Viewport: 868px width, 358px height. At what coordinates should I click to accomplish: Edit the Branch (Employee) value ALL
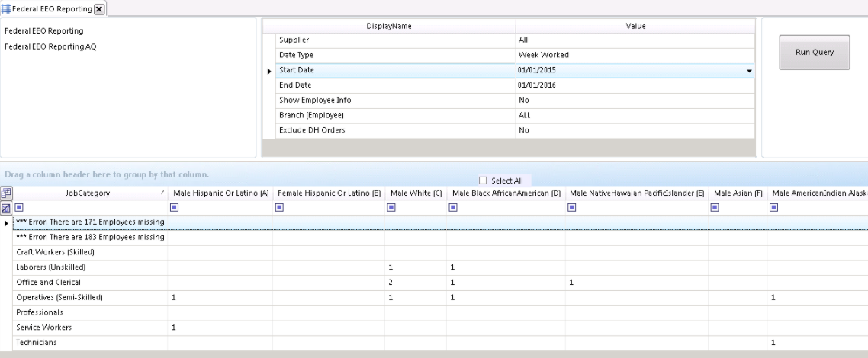point(635,116)
